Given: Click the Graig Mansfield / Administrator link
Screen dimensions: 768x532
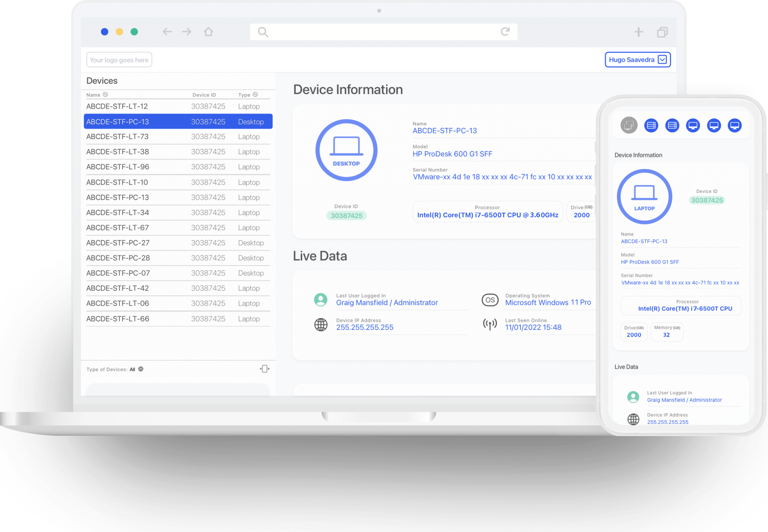Looking at the screenshot, I should [387, 303].
